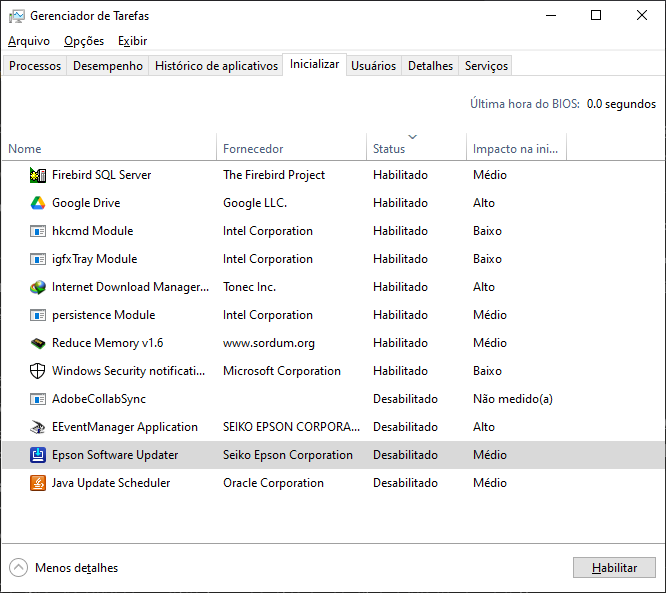This screenshot has height=593, width=666.
Task: Switch to the Processos tab
Action: click(x=35, y=66)
